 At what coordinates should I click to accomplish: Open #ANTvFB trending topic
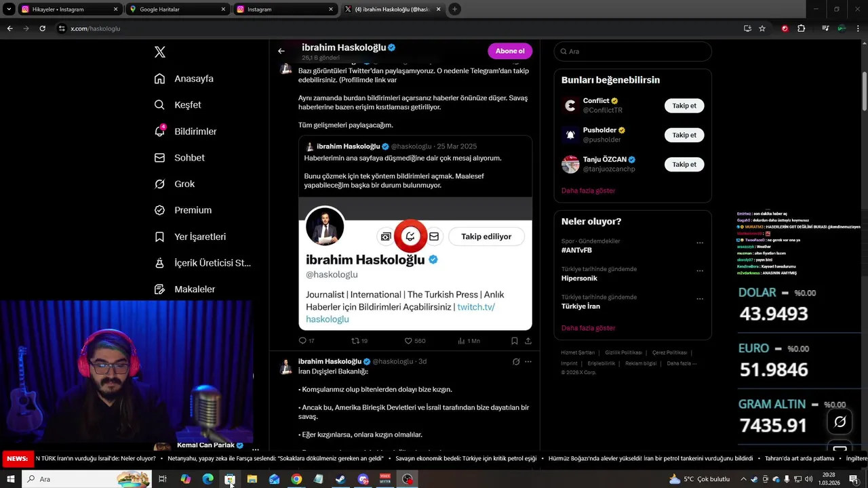click(576, 250)
